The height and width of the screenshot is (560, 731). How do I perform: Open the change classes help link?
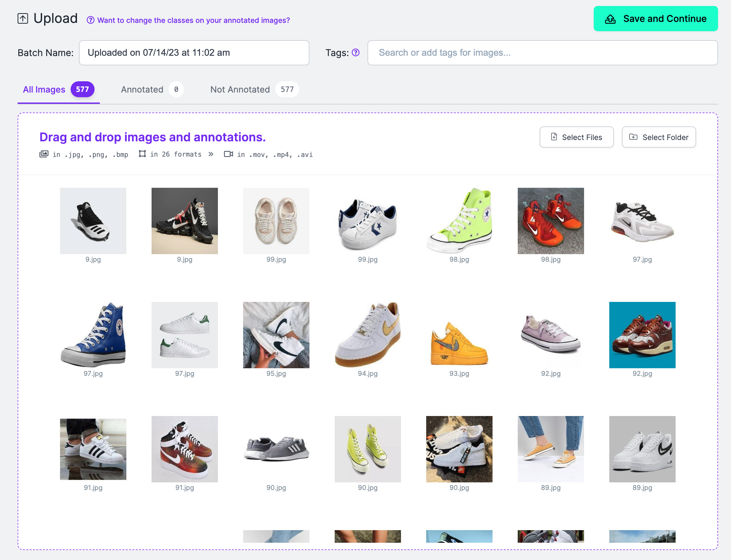pyautogui.click(x=193, y=20)
